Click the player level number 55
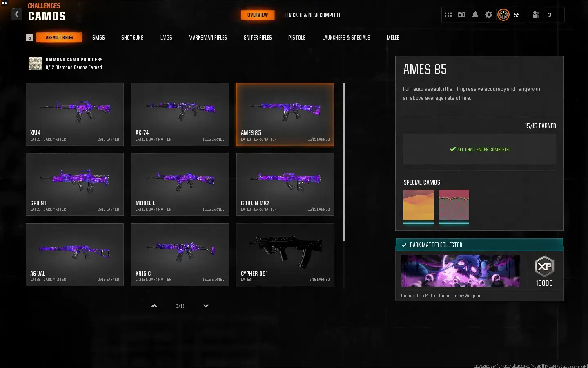Viewport: 588px width, 368px height. 517,15
